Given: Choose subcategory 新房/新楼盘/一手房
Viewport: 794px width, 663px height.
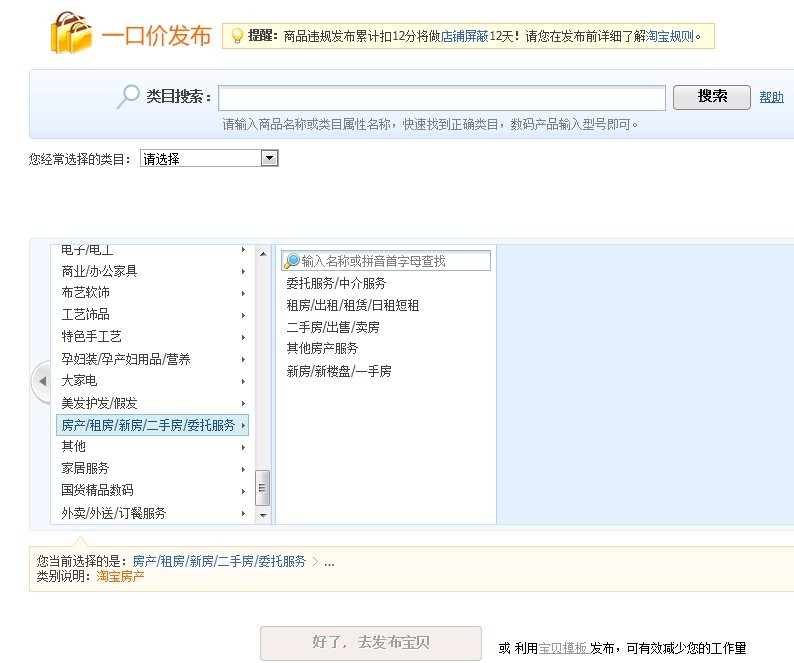Looking at the screenshot, I should click(339, 371).
